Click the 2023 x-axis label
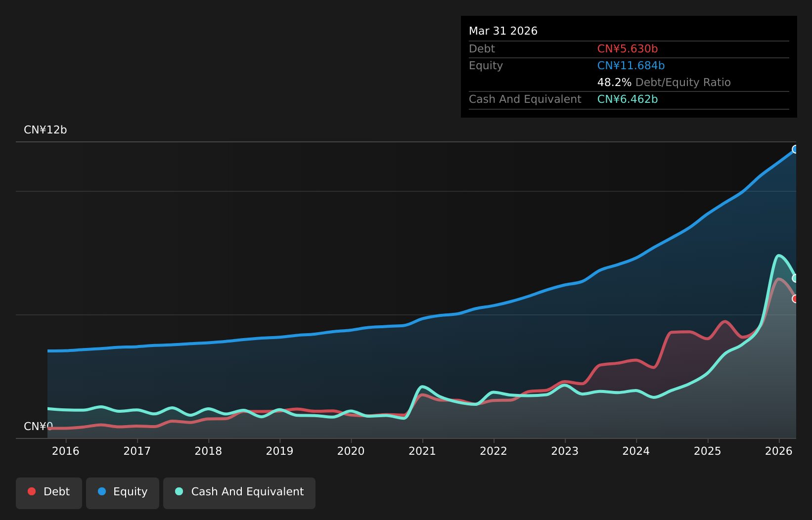Image resolution: width=812 pixels, height=520 pixels. tap(565, 451)
